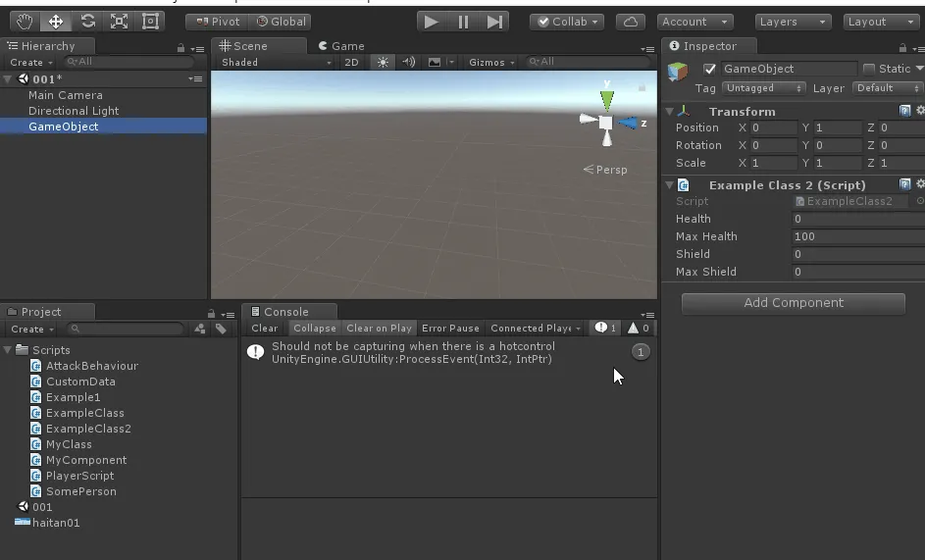The width and height of the screenshot is (925, 560).
Task: Select Directional Light in Hierarchy
Action: (74, 111)
